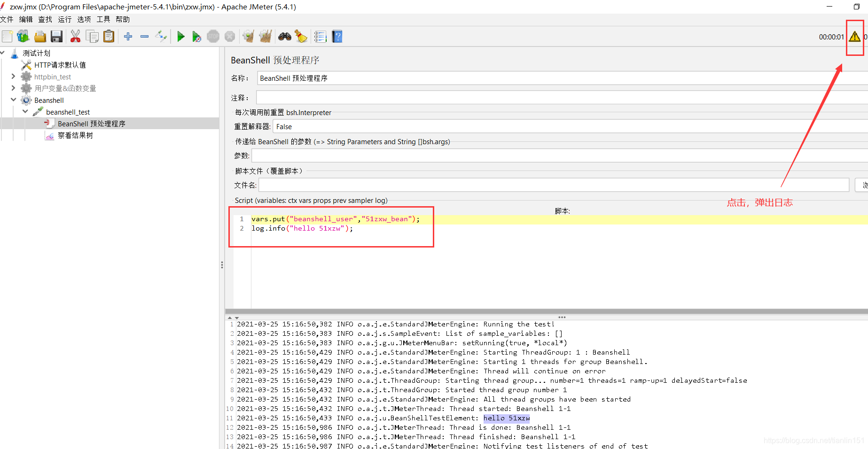Screen dimensions: 868x449
Task: Start the test with green play
Action: point(181,36)
